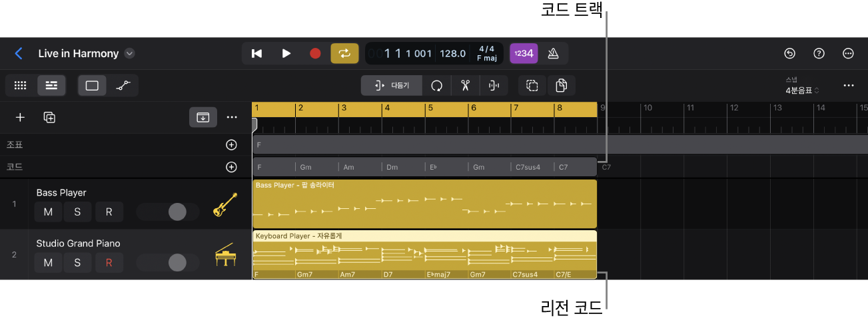The width and height of the screenshot is (868, 324).
Task: Open Help with the question mark icon
Action: click(x=819, y=54)
